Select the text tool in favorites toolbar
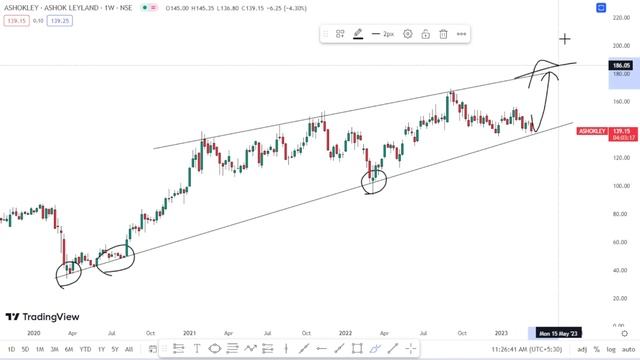Viewport: 640px width, 360px height. click(197, 348)
